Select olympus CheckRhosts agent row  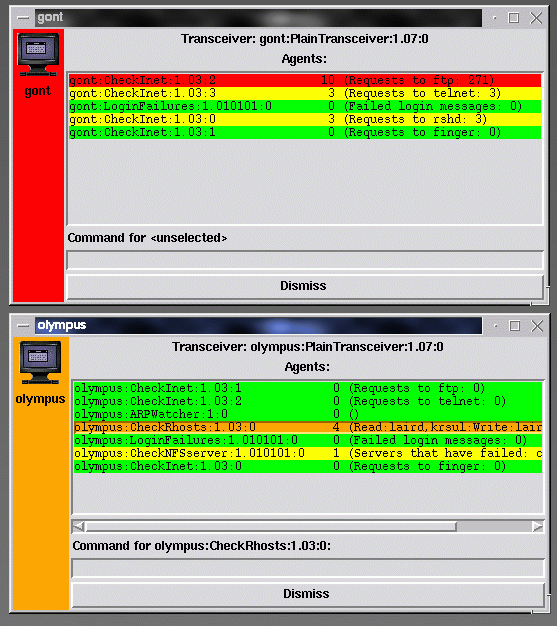pyautogui.click(x=308, y=427)
